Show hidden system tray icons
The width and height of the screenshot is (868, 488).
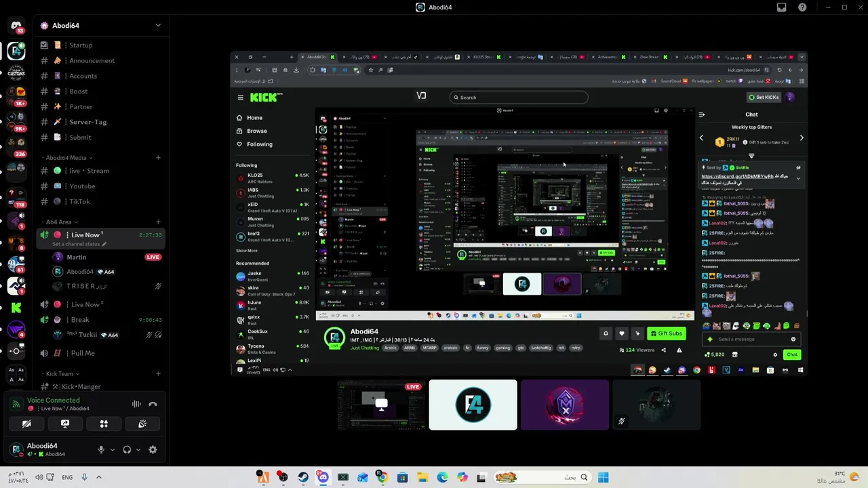[98, 477]
